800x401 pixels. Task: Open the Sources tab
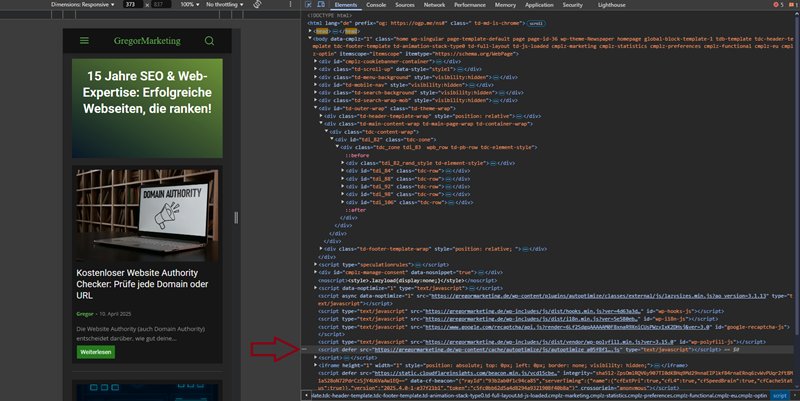pyautogui.click(x=405, y=5)
